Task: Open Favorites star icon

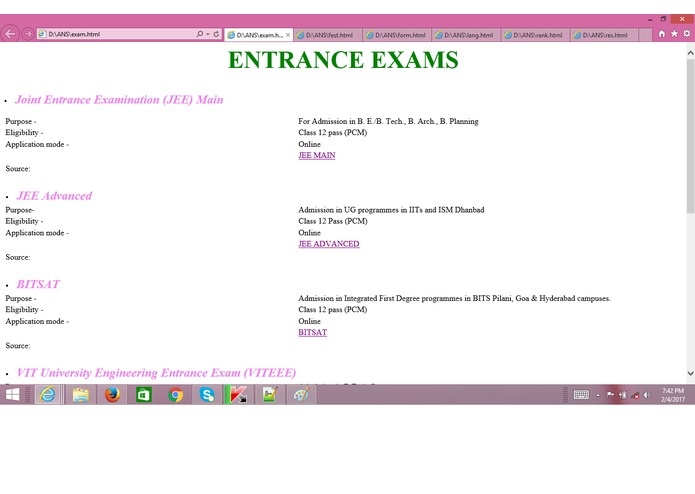Action: (x=674, y=34)
